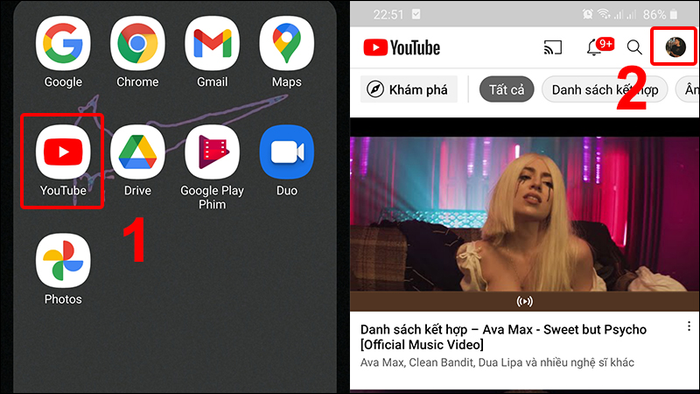Viewport: 700px width, 394px height.
Task: Tap the mix radio icon under thumbnail
Action: 525,302
